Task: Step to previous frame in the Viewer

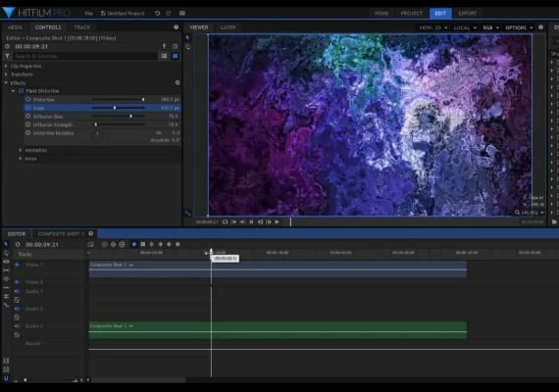Action: [260, 221]
